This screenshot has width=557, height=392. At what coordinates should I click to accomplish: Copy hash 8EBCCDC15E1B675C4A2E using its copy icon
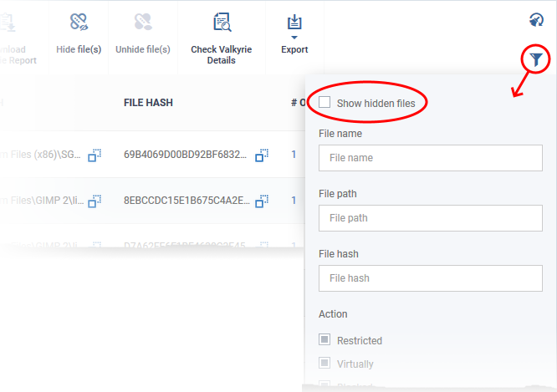pos(262,201)
